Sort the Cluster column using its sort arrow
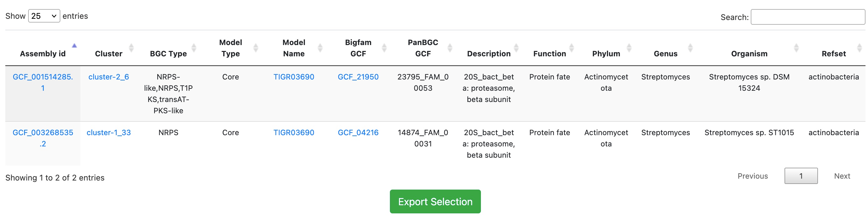The image size is (868, 219). click(x=131, y=48)
